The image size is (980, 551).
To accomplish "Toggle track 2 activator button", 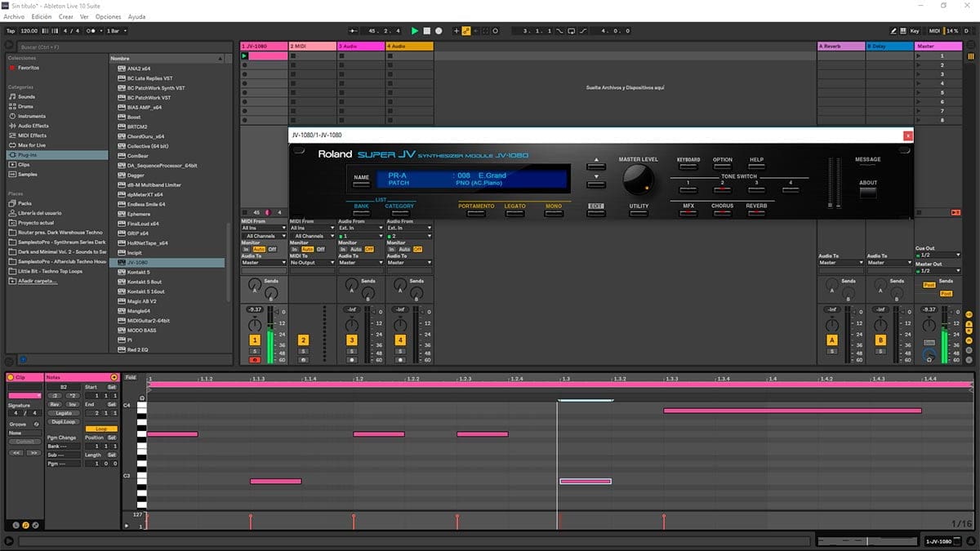I will (303, 340).
